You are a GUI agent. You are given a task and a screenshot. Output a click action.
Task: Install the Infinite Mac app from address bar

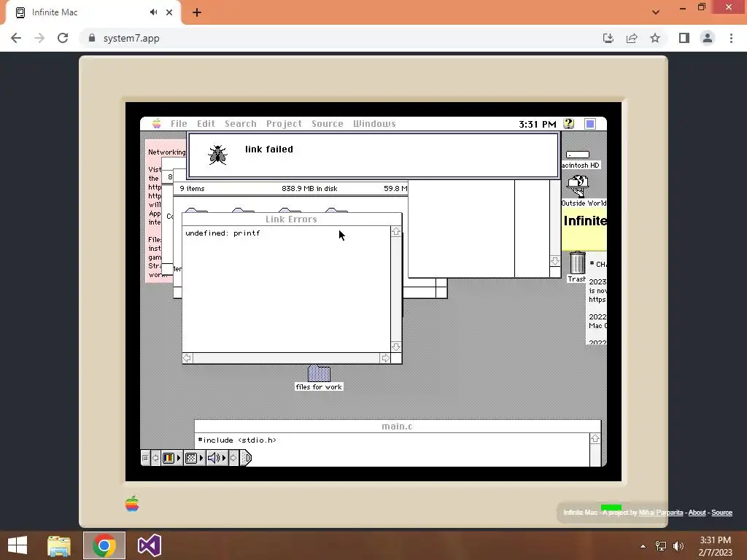(x=608, y=38)
